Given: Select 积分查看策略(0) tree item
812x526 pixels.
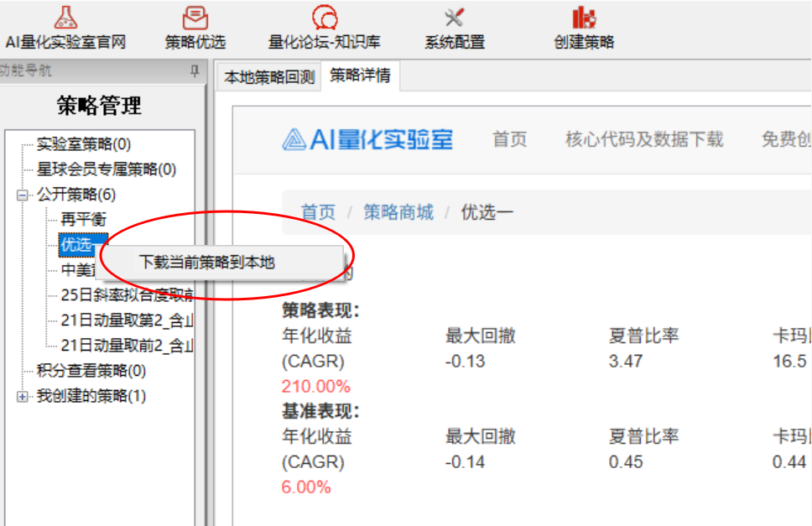Looking at the screenshot, I should [91, 371].
